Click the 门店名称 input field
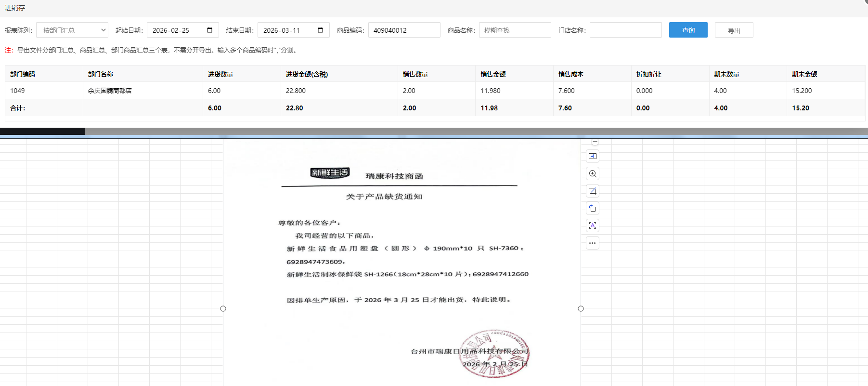The height and width of the screenshot is (386, 868). 625,30
